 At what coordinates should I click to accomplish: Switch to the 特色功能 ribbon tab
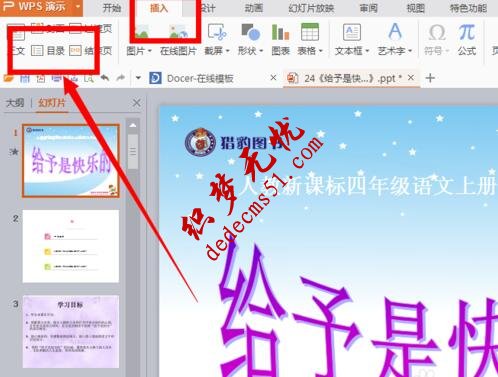coord(468,8)
